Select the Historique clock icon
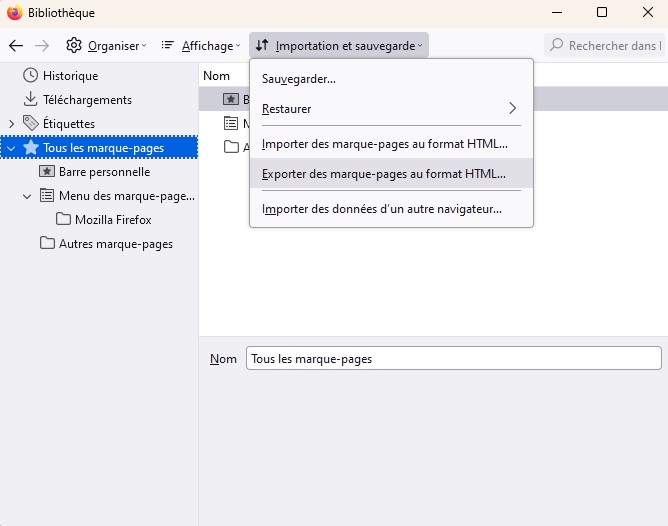Image resolution: width=668 pixels, height=526 pixels. click(x=30, y=76)
